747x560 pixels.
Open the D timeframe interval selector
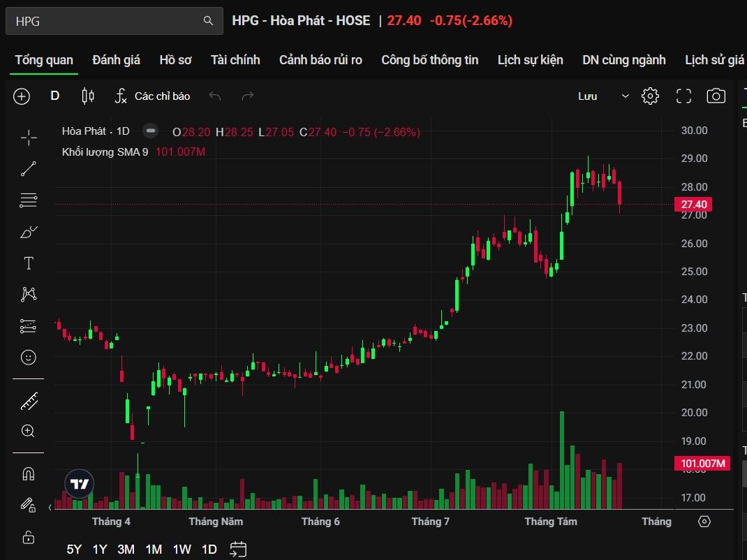[54, 96]
